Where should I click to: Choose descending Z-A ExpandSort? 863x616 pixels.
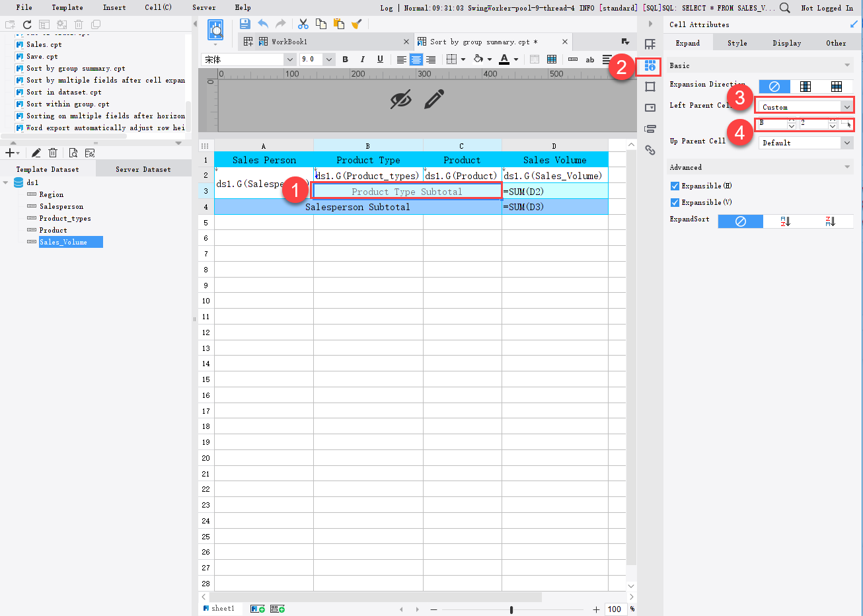tap(831, 221)
